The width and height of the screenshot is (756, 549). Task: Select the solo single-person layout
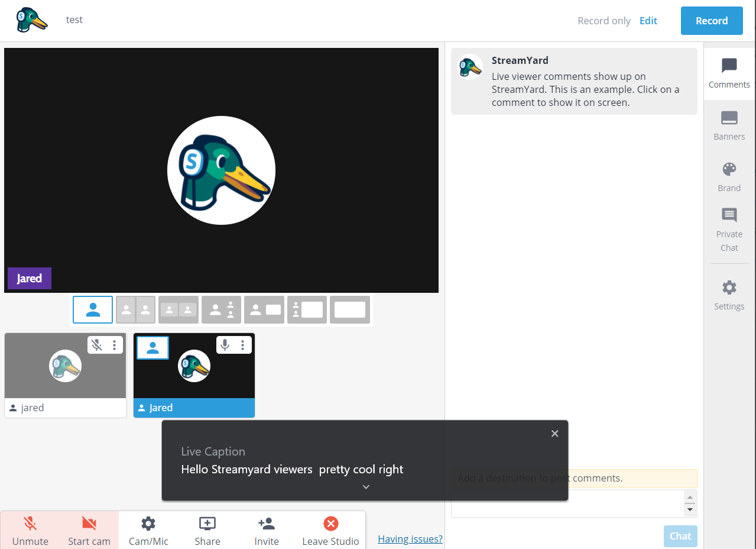click(x=93, y=309)
